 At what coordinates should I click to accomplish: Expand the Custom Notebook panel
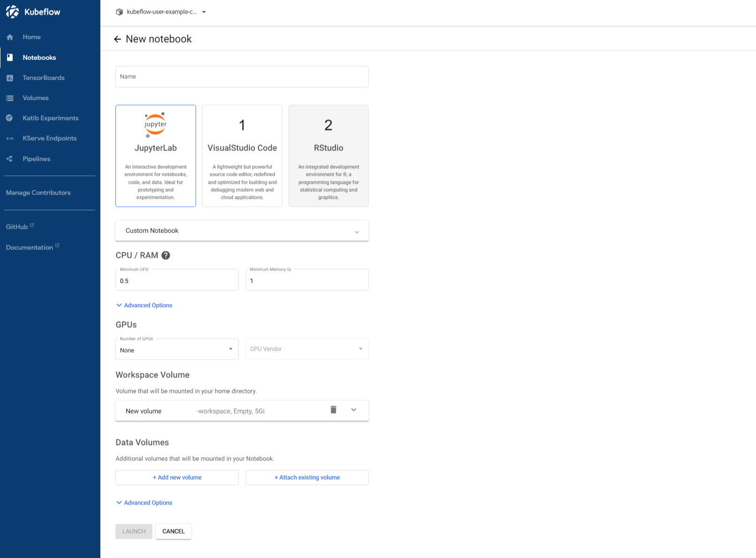(242, 231)
